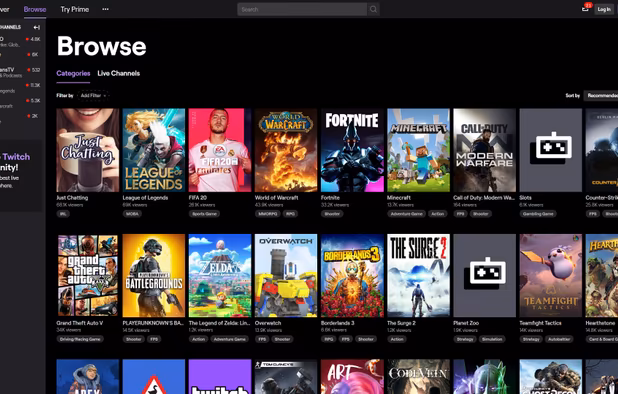618x394 pixels.
Task: Open the sidebar channel with 4.8K viewers
Action: 20,41
